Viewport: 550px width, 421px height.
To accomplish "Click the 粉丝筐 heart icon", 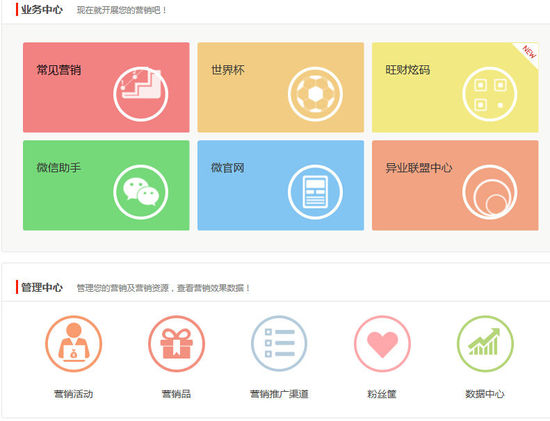I will tap(382, 344).
